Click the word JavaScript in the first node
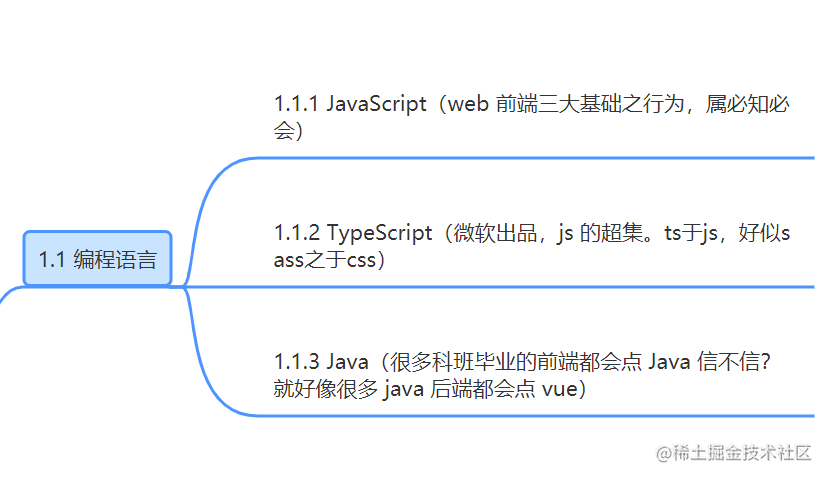The height and width of the screenshot is (479, 828). coord(376,104)
